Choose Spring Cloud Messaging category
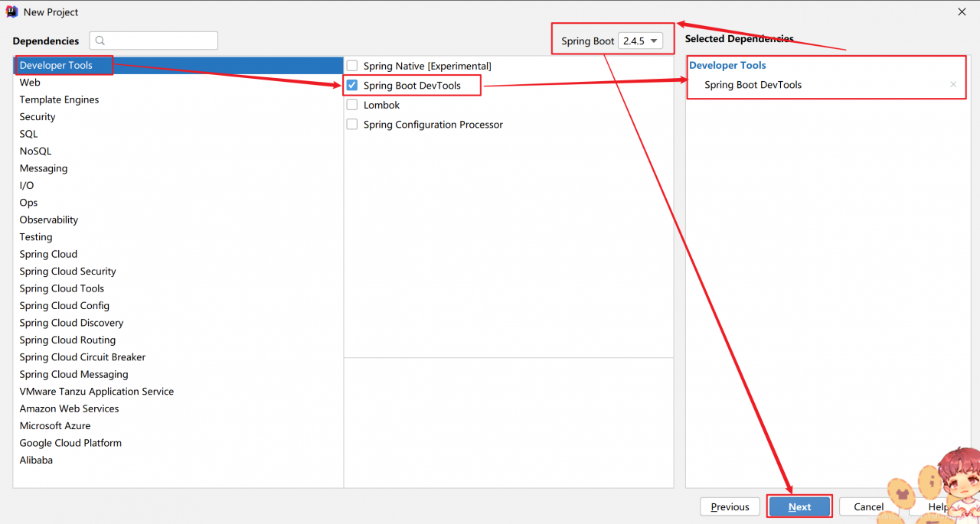This screenshot has width=980, height=524. (x=178, y=374)
